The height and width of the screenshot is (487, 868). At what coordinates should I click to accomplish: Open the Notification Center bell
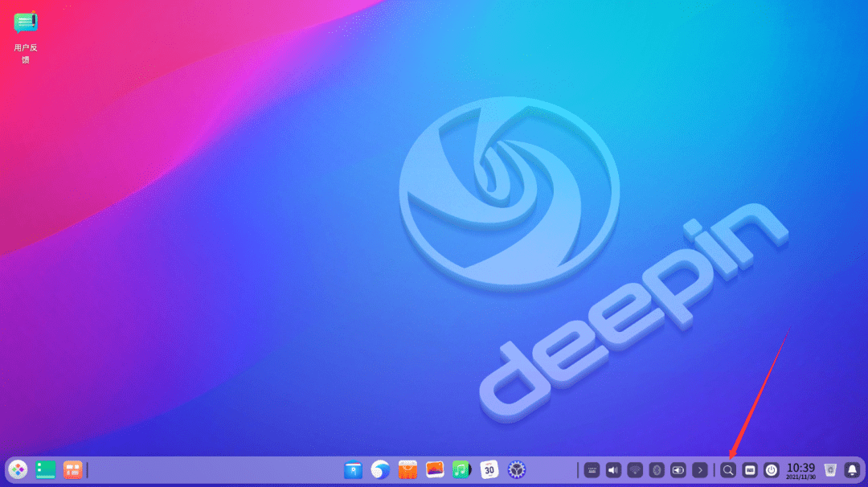pyautogui.click(x=850, y=470)
